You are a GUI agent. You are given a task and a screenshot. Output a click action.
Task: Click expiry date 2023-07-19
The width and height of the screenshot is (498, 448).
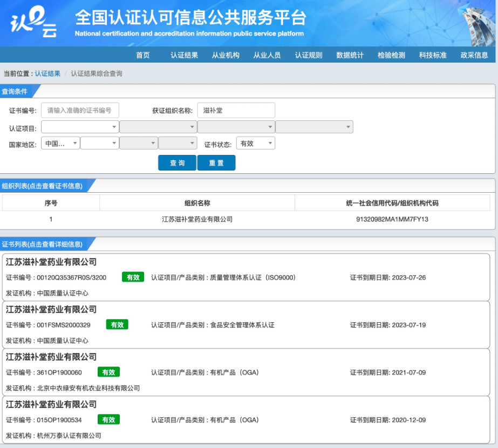[409, 325]
